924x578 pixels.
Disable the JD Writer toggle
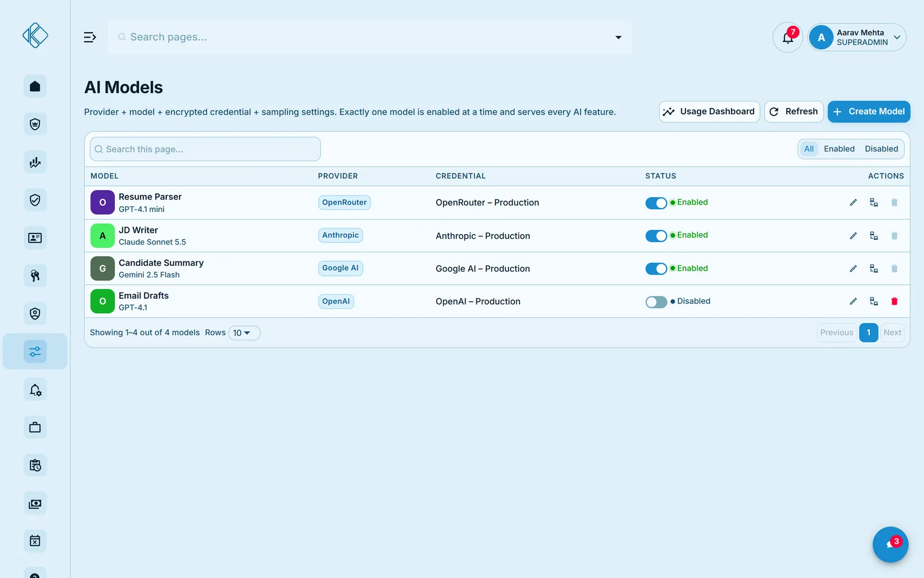coord(656,236)
